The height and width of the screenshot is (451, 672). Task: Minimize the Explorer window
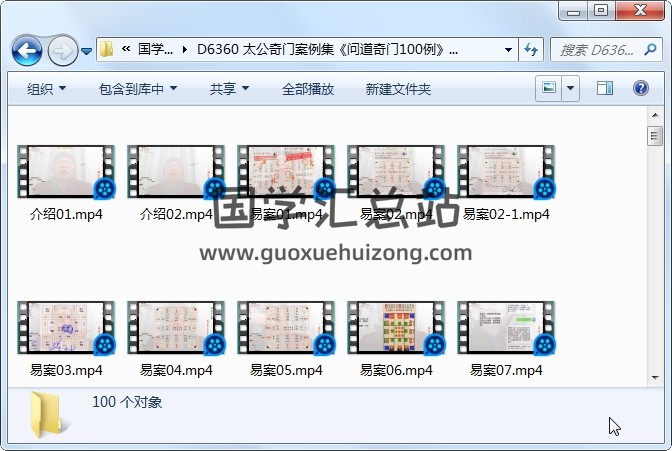[x=573, y=12]
